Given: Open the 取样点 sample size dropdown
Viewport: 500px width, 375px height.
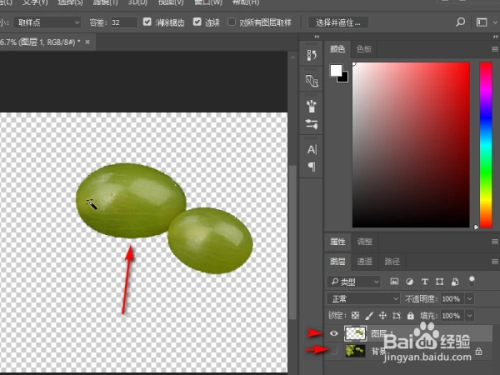Looking at the screenshot, I should point(47,23).
